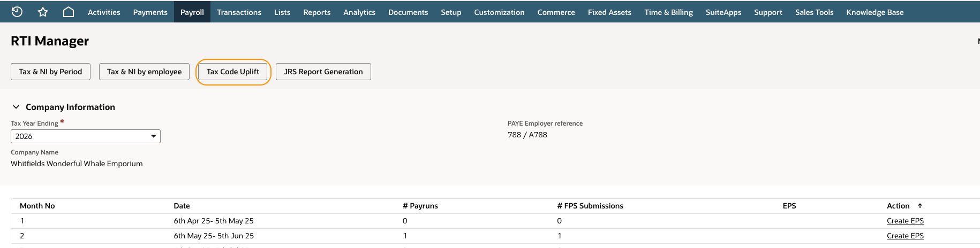Go to the Home icon
The image size is (980, 248).
[69, 12]
